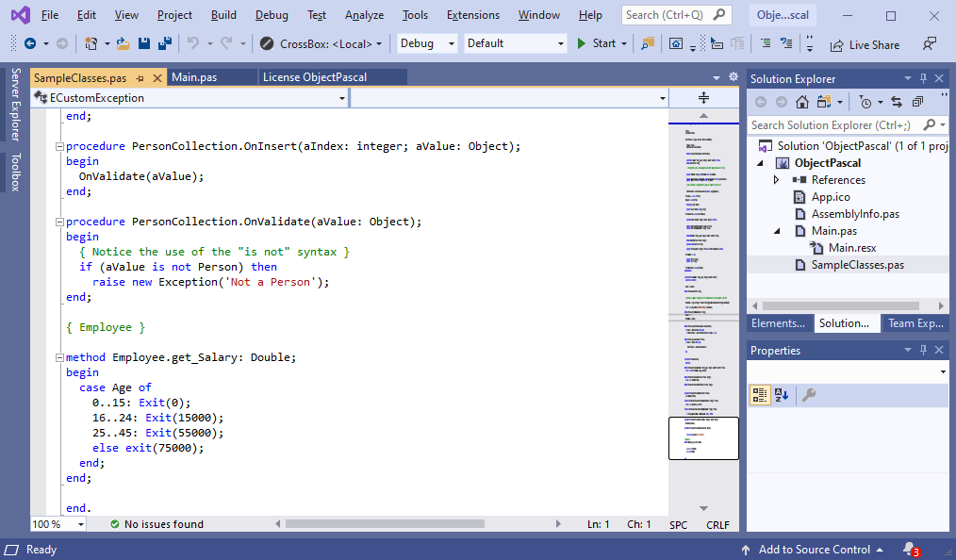
Task: Click the Home icon in Solution Explorer
Action: [802, 102]
